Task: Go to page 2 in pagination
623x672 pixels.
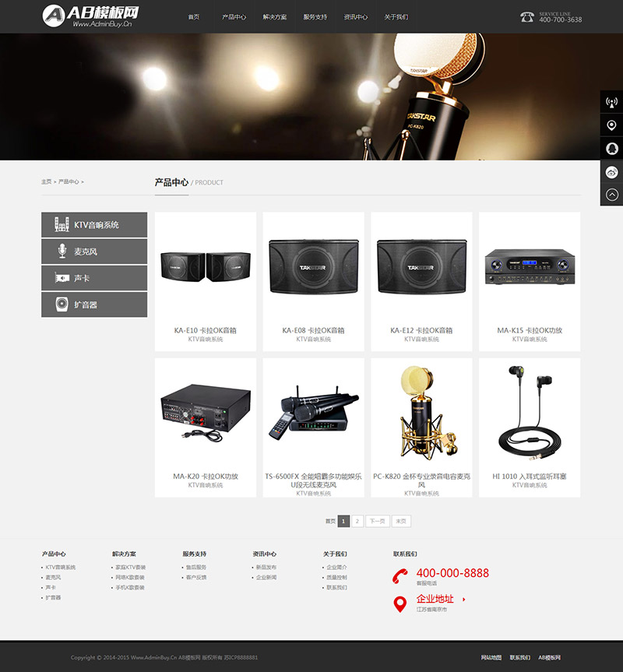Action: [x=357, y=521]
